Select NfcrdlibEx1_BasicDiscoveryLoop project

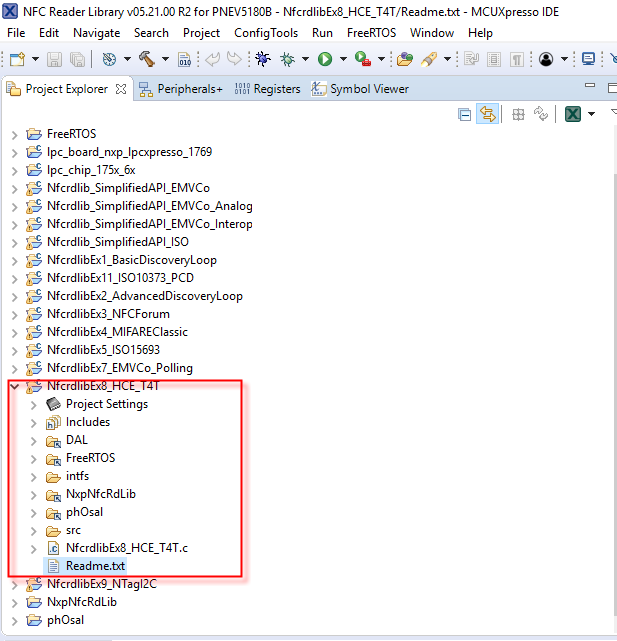pyautogui.click(x=132, y=260)
